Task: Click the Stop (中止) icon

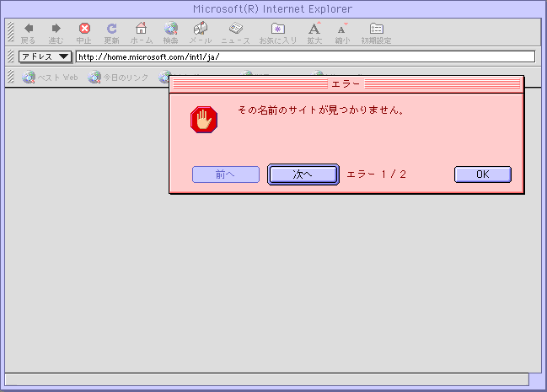Action: point(84,29)
